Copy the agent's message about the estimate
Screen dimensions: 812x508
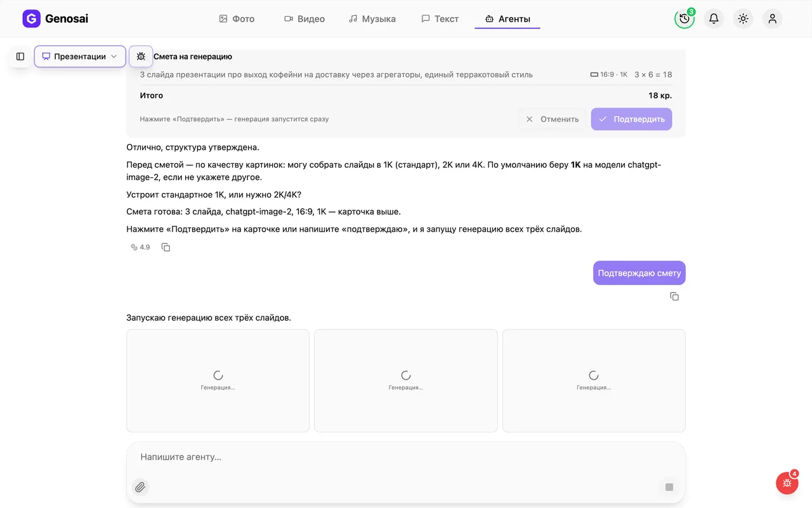click(166, 247)
